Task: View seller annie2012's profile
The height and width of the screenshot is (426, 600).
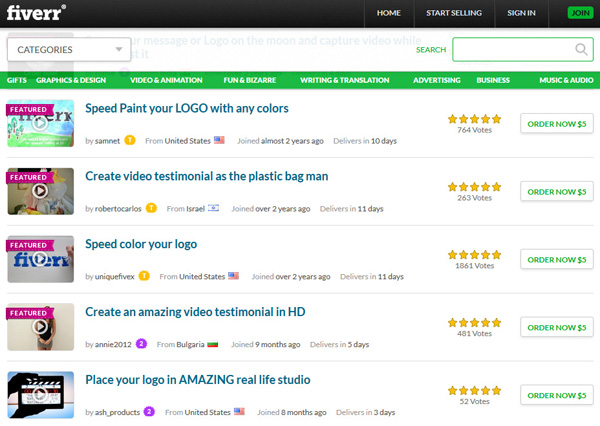Action: click(x=113, y=344)
